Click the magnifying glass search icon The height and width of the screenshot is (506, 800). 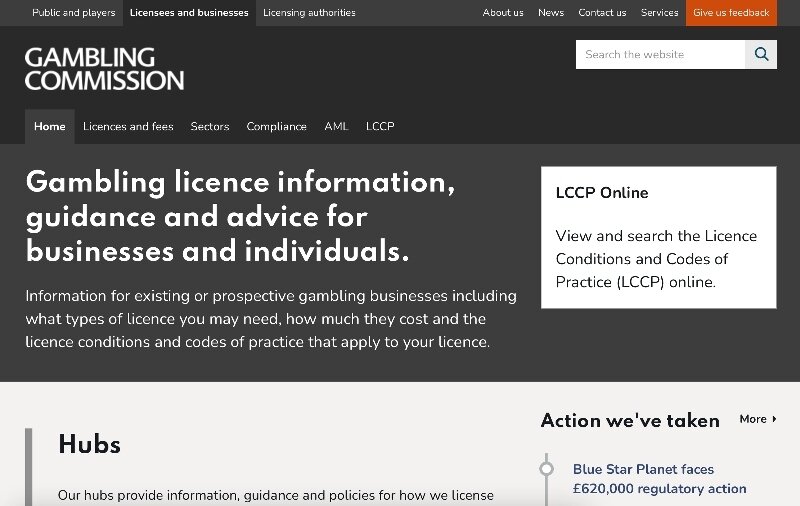[761, 54]
